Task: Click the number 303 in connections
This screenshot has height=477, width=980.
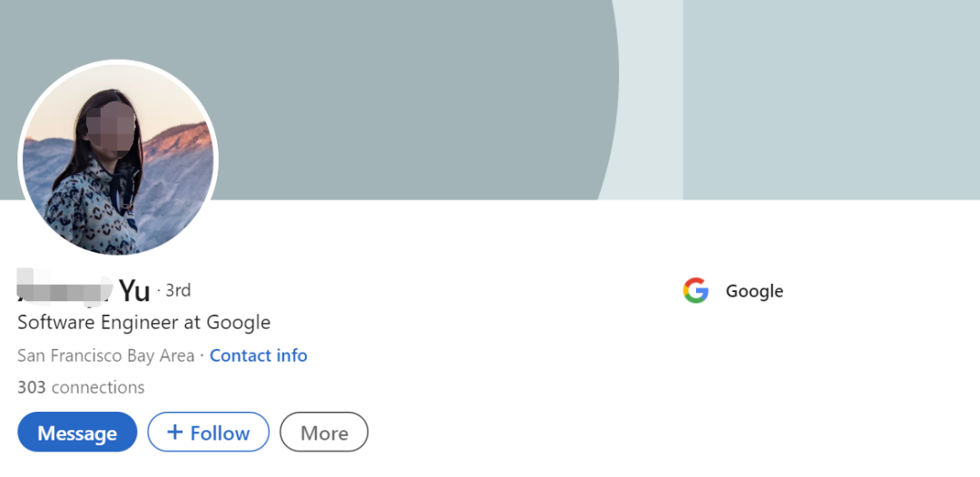Action: click(31, 387)
